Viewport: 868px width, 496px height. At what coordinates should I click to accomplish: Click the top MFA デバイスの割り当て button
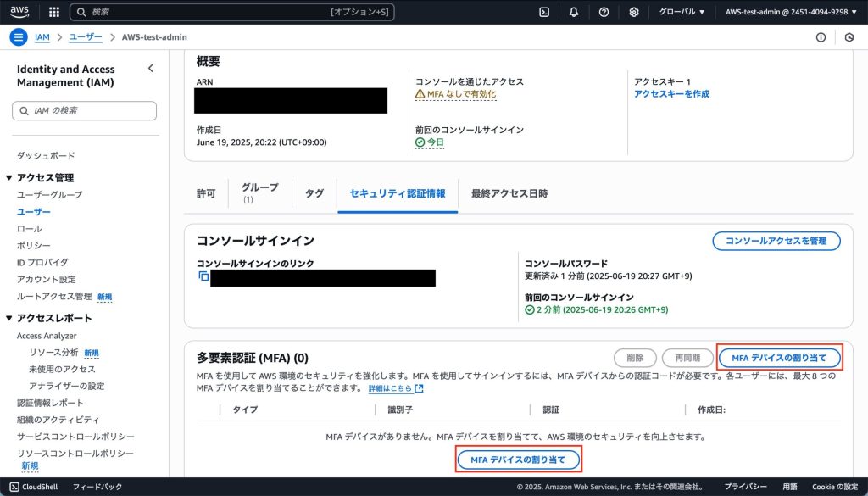[x=779, y=358]
